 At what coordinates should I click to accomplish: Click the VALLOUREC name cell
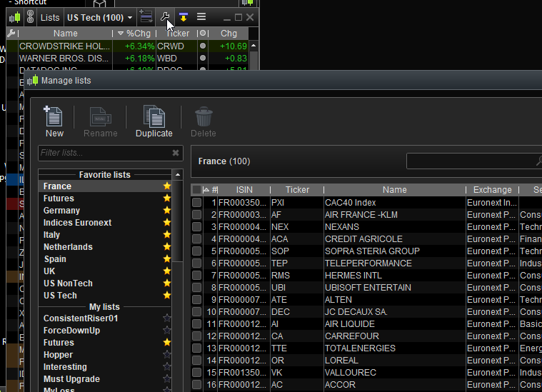[394, 372]
